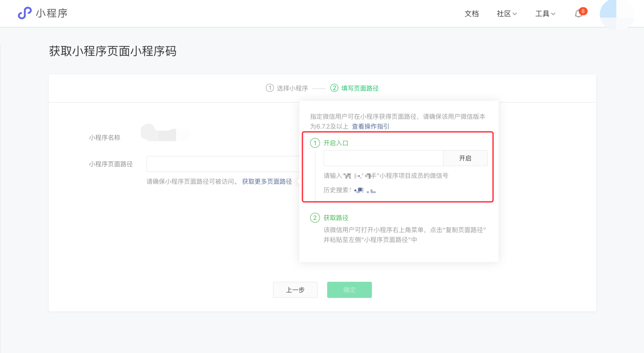Click the 上一步 button

295,290
